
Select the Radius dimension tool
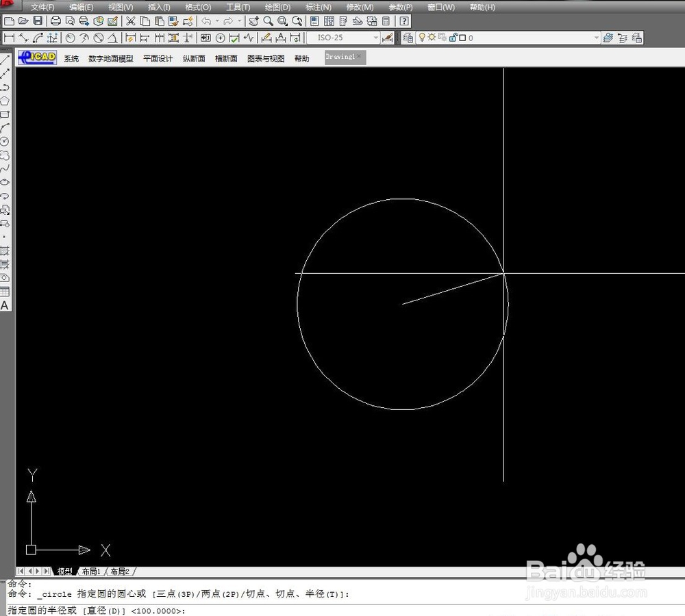pos(70,38)
